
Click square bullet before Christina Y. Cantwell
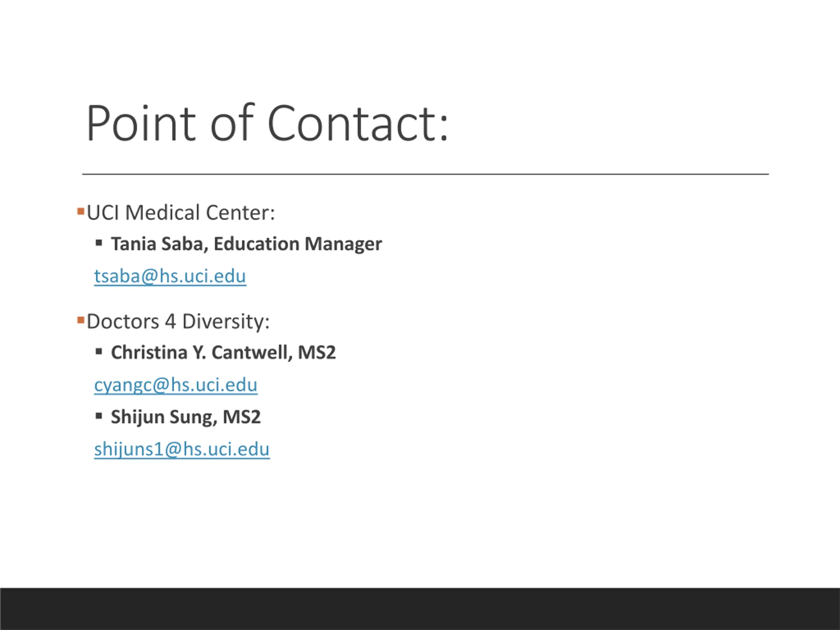[99, 351]
